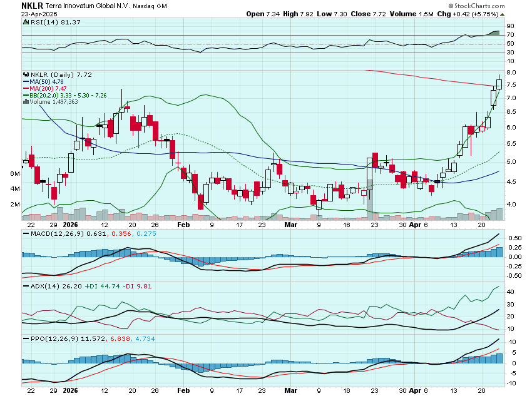The height and width of the screenshot is (396, 532).
Task: Click the red MA(200) legend line marker
Action: point(25,88)
